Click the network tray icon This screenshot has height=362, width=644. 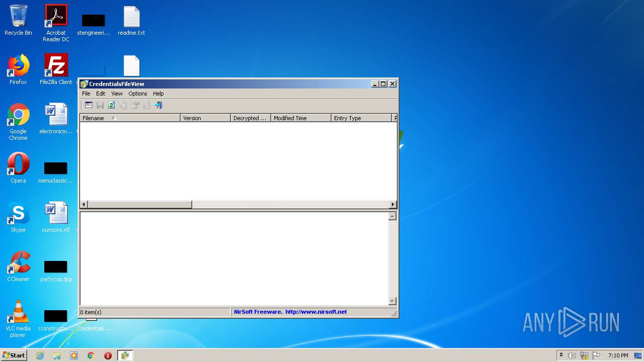[x=584, y=355]
